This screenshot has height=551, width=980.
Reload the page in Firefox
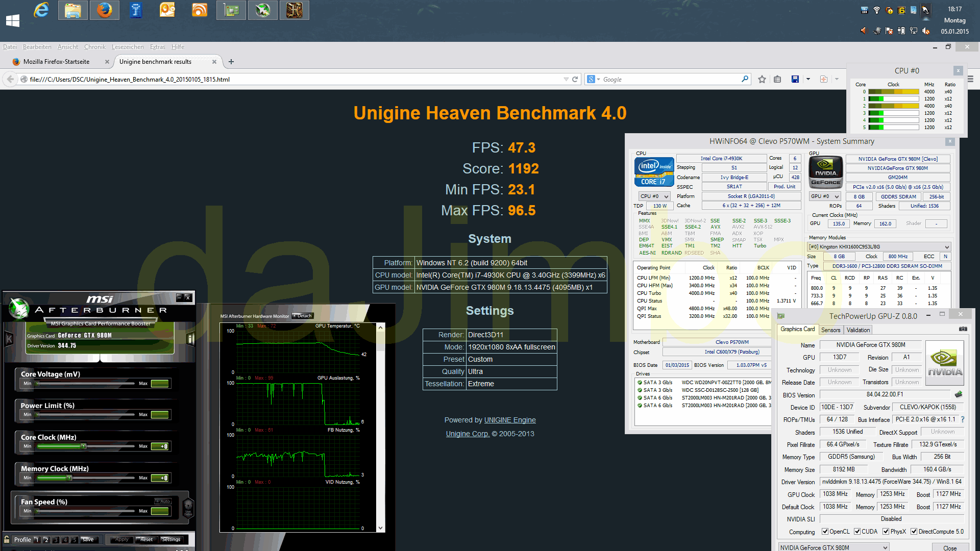[575, 79]
